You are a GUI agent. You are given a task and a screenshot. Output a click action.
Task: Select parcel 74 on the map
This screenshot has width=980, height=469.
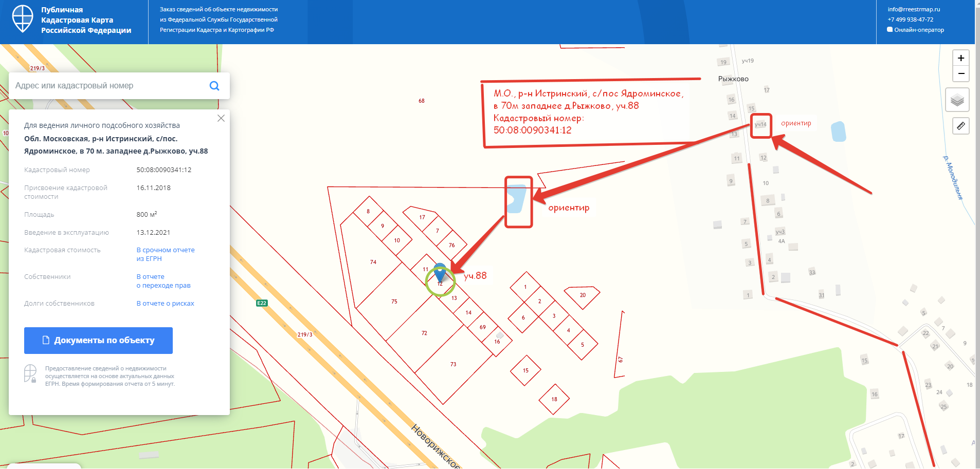[x=373, y=262]
